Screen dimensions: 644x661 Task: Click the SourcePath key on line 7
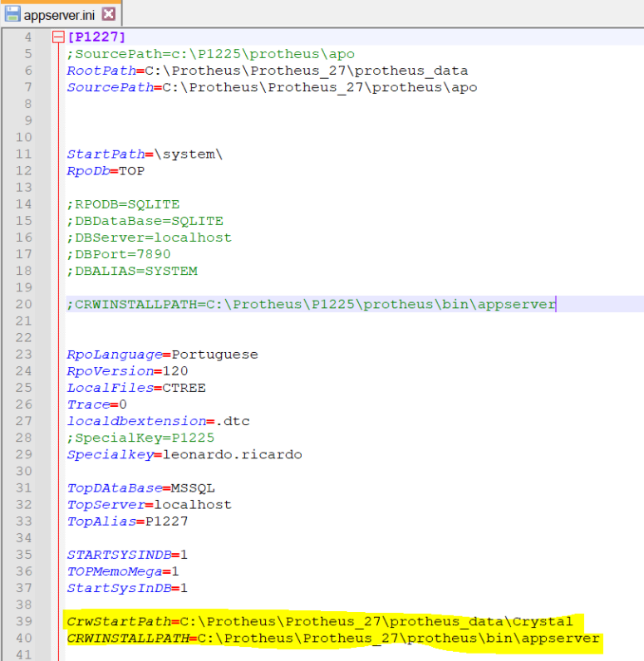[x=110, y=87]
